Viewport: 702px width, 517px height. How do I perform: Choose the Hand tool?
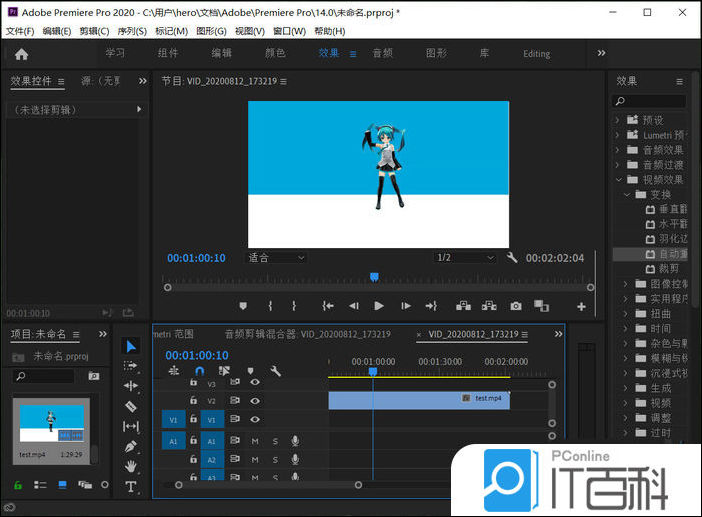pos(131,466)
